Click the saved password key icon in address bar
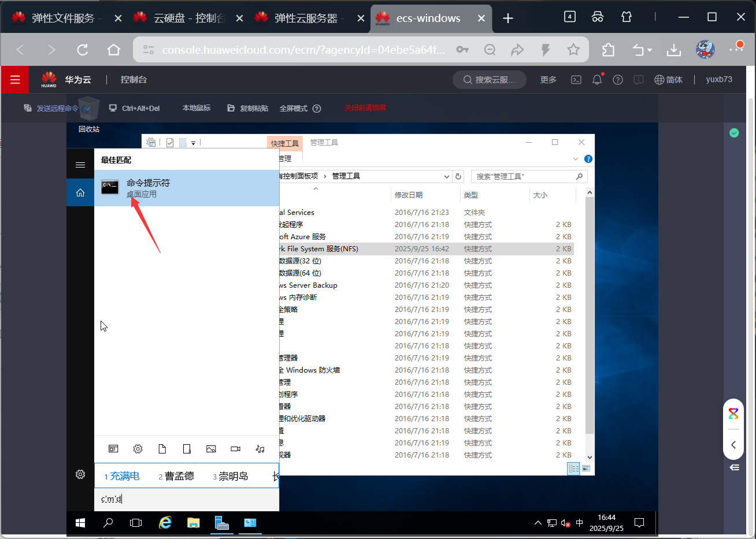The height and width of the screenshot is (539, 756). coord(462,50)
